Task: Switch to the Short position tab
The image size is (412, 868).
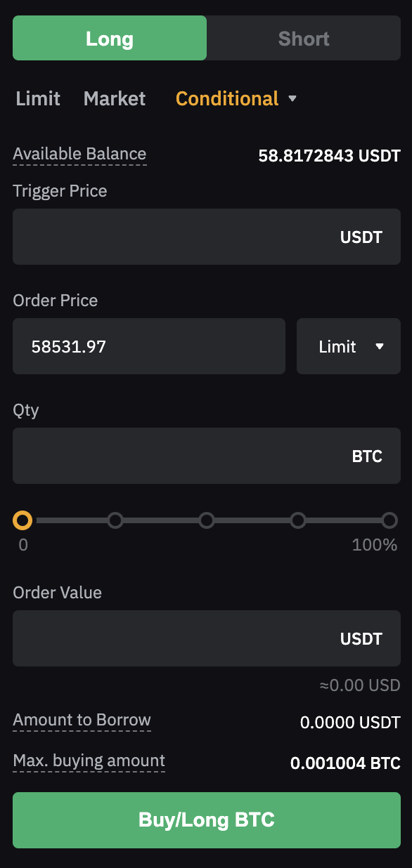Action: pyautogui.click(x=304, y=38)
